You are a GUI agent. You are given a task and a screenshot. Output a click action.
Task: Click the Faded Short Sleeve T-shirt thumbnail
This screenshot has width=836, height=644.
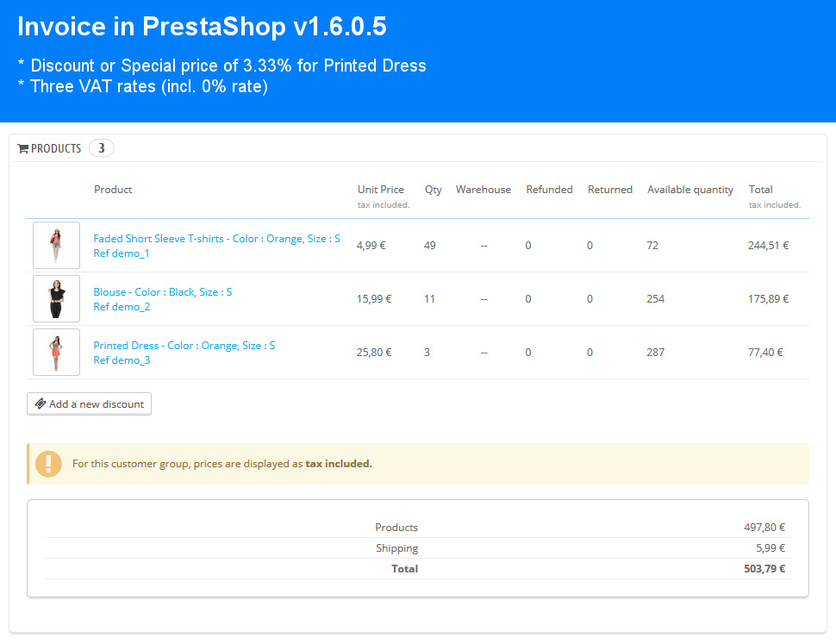57,245
